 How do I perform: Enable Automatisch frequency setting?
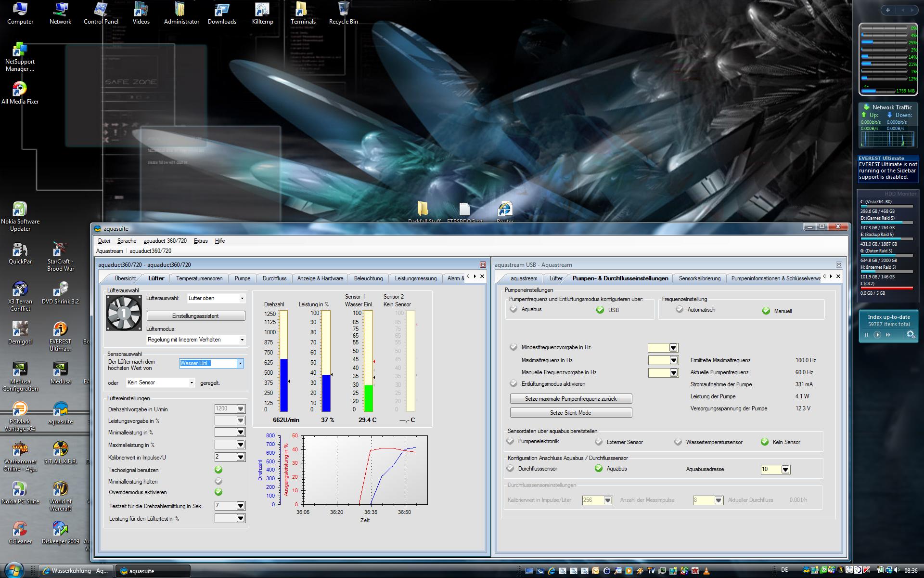(x=679, y=310)
